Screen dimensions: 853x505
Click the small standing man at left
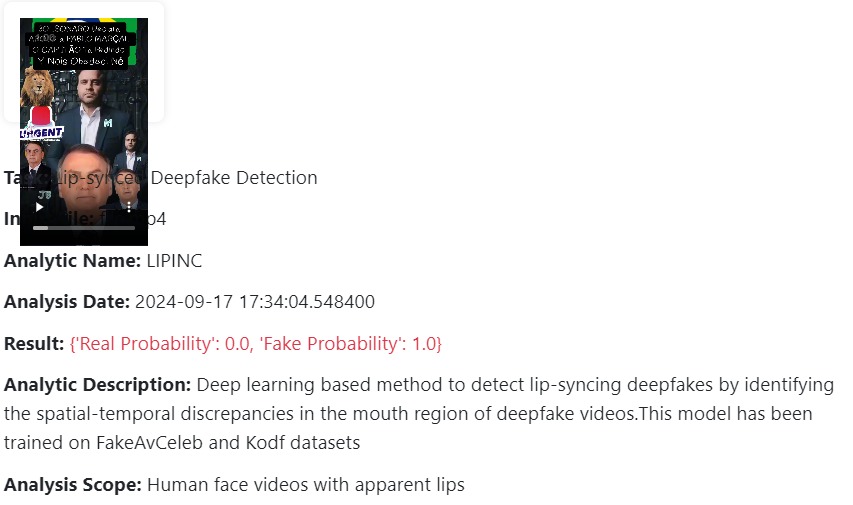(33, 163)
